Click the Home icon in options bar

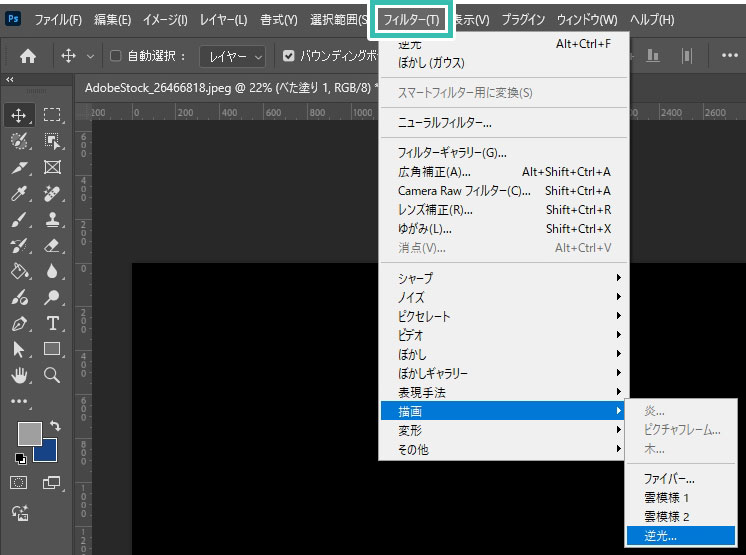point(28,56)
